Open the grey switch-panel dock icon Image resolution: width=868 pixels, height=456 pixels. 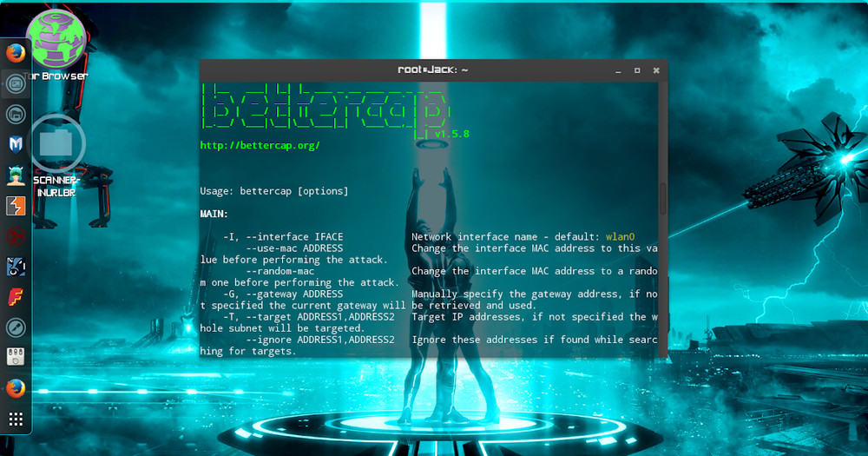16,357
